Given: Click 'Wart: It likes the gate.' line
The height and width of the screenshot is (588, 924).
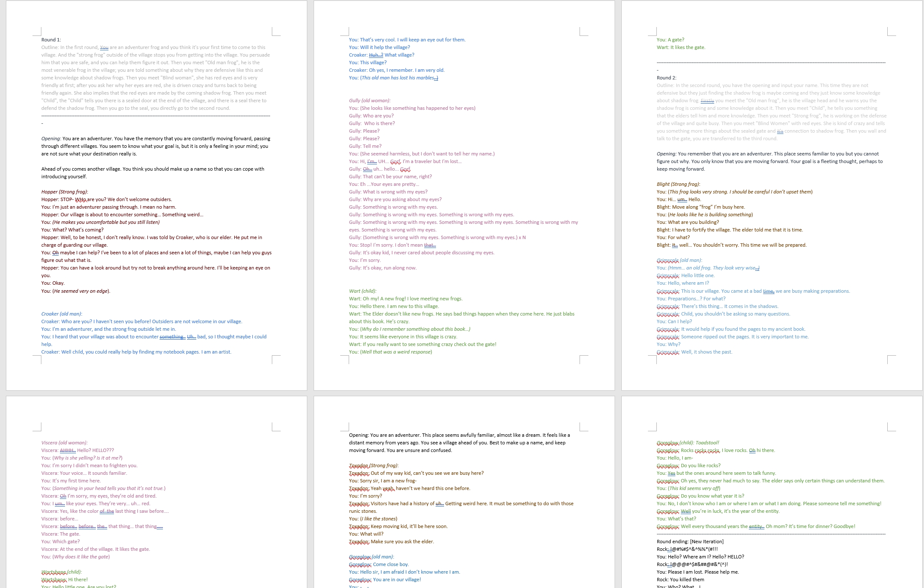Looking at the screenshot, I should (x=680, y=47).
